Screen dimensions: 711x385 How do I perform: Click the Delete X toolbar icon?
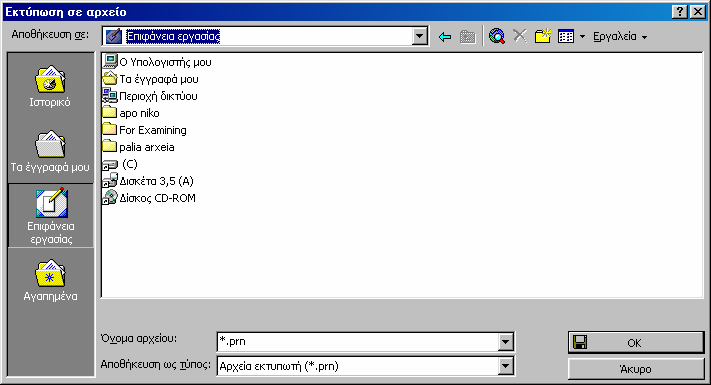click(x=520, y=36)
